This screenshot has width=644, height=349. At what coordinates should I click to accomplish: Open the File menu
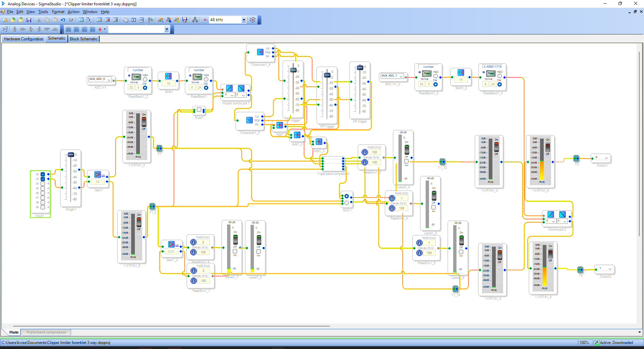pyautogui.click(x=10, y=12)
